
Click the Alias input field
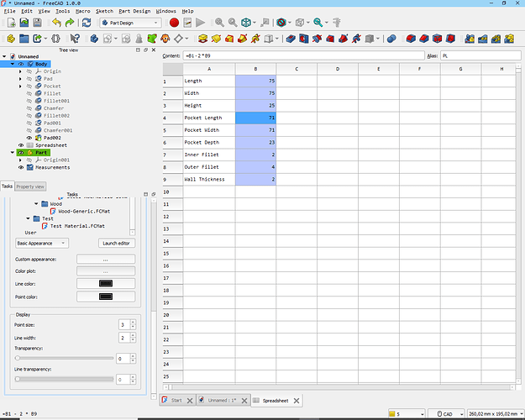(480, 56)
